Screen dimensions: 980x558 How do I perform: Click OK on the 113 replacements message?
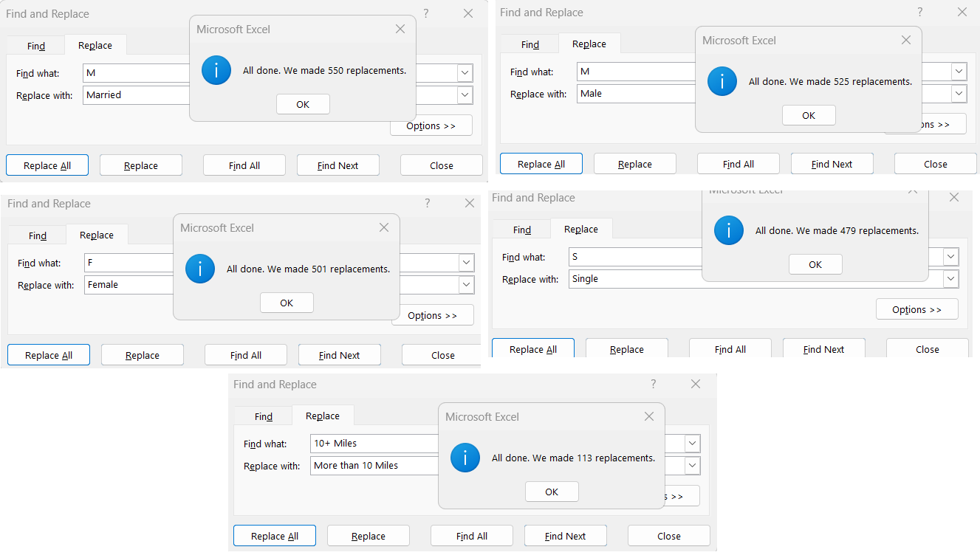[552, 491]
